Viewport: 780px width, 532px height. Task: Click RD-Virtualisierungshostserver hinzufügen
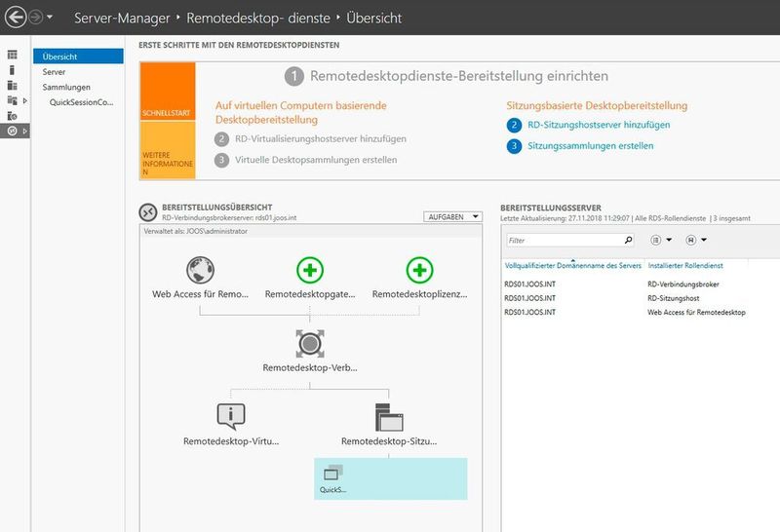click(321, 138)
